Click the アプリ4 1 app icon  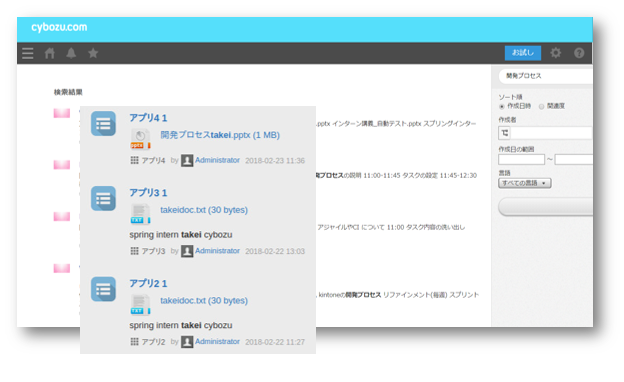pyautogui.click(x=103, y=123)
